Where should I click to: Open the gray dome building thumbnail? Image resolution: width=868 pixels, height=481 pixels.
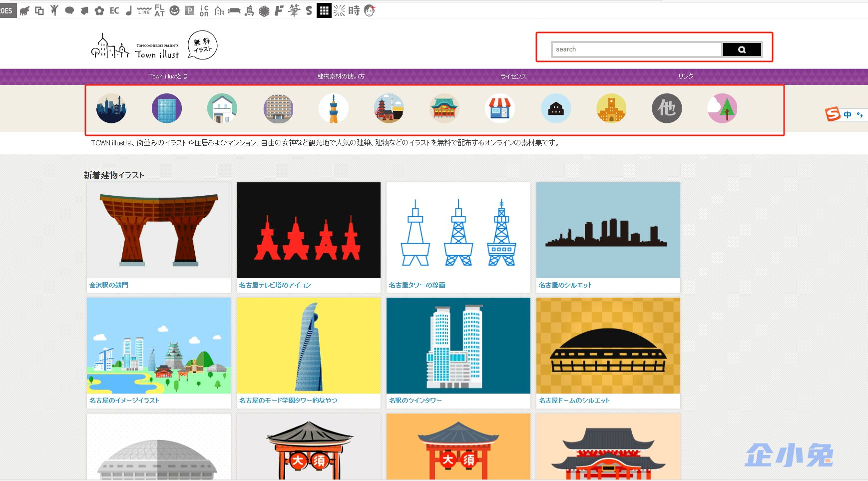tap(159, 447)
